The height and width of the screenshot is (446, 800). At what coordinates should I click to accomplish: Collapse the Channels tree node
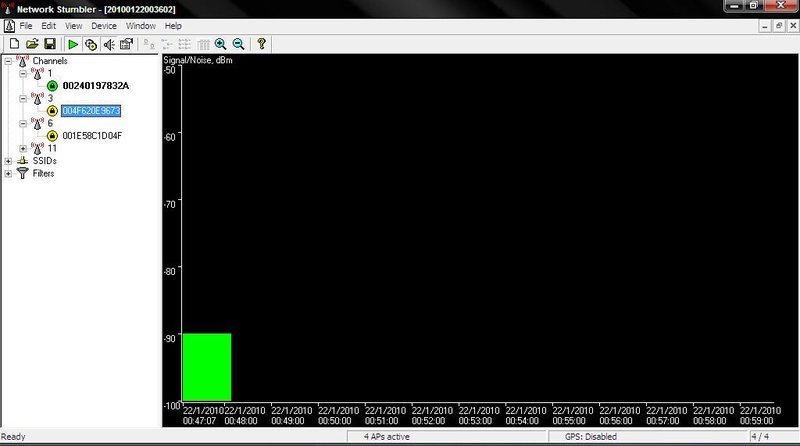click(8, 61)
